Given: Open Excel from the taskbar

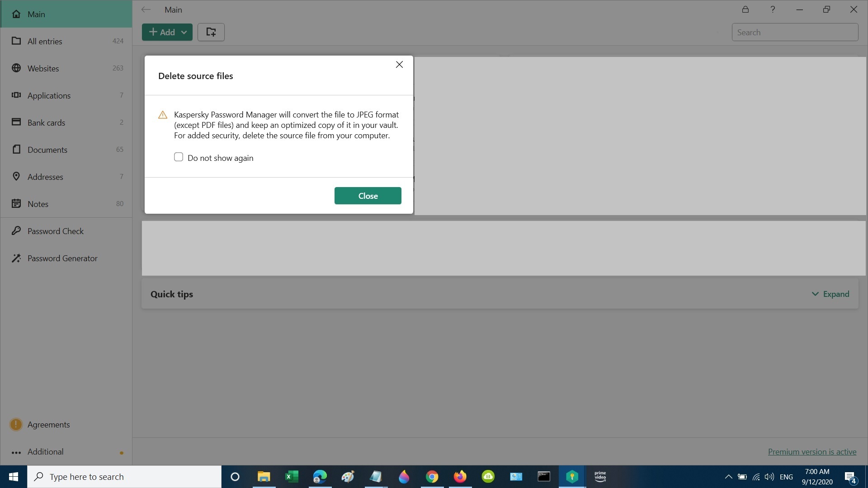Looking at the screenshot, I should (292, 477).
